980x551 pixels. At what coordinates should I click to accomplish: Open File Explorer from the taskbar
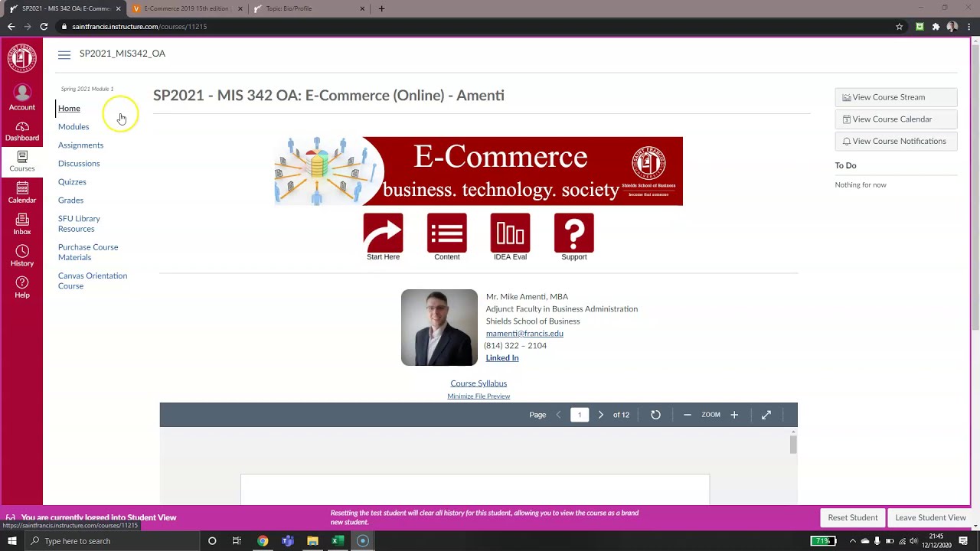(x=312, y=541)
